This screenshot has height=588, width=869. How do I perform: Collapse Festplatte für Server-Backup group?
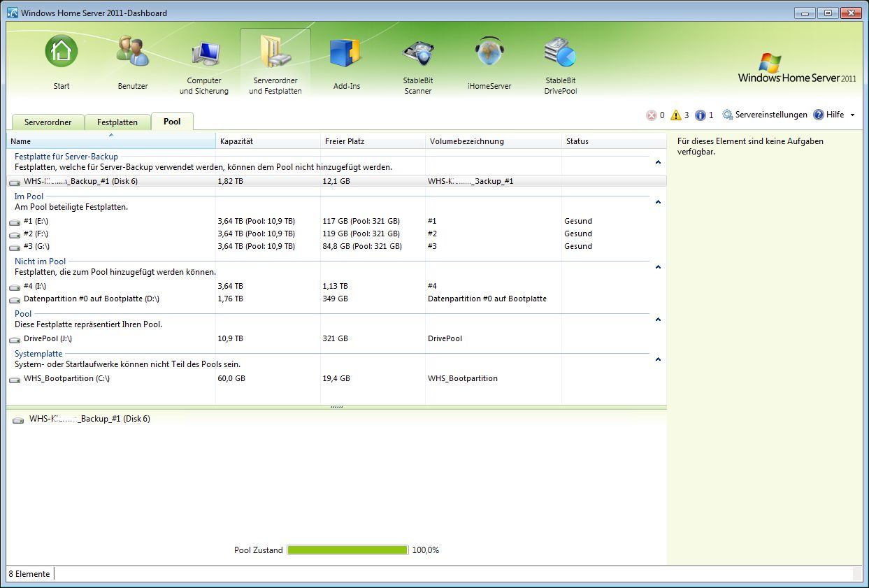[658, 162]
